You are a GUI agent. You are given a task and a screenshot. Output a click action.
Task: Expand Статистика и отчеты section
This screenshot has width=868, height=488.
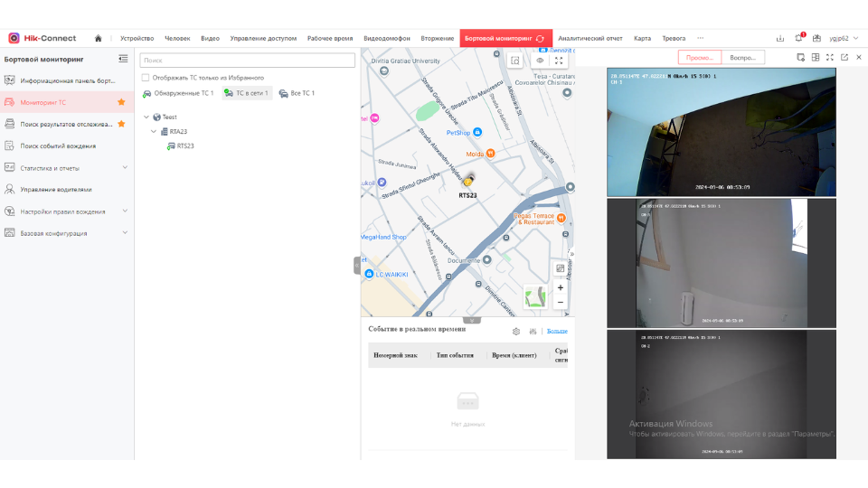tap(125, 167)
